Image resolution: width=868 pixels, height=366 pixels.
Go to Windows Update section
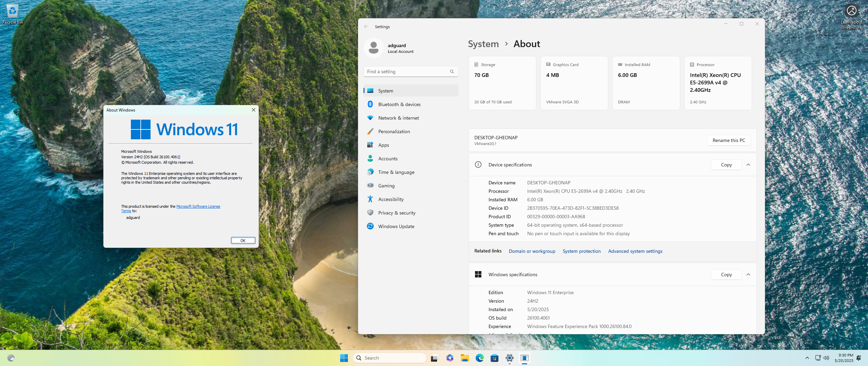(396, 226)
